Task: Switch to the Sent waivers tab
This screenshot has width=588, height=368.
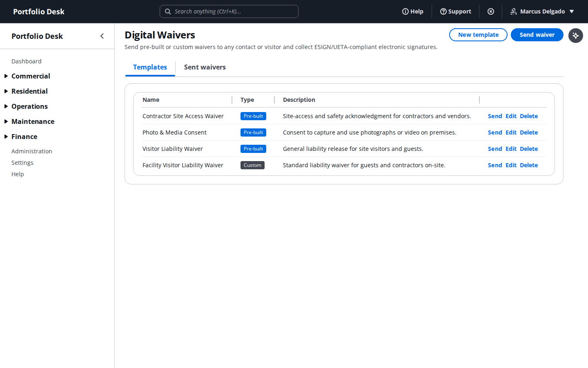Action: (x=205, y=67)
